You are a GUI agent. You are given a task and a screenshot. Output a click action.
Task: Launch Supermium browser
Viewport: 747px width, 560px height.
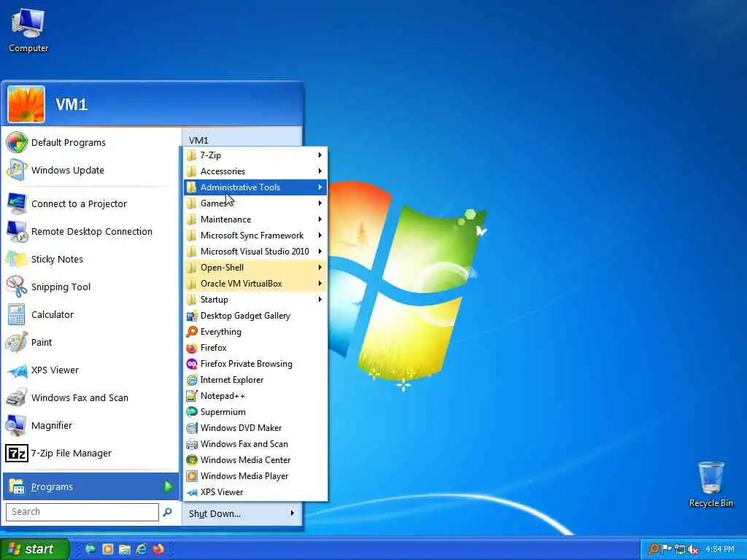coord(255,412)
